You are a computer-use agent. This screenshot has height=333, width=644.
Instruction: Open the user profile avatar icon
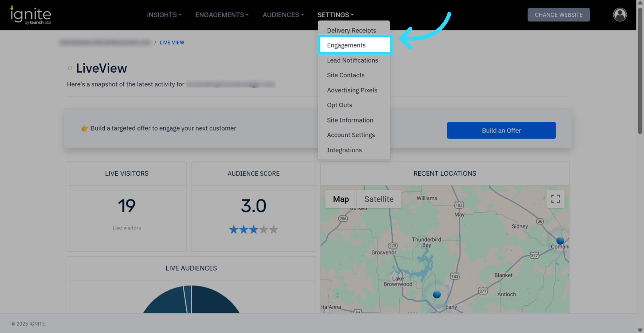pyautogui.click(x=620, y=15)
